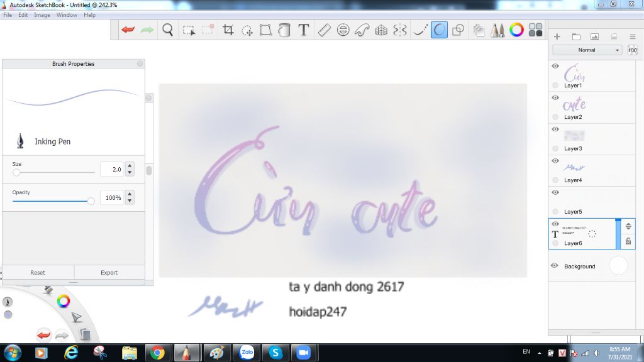Open Zalo from the taskbar
Image resolution: width=644 pixels, height=362 pixels.
click(x=247, y=352)
